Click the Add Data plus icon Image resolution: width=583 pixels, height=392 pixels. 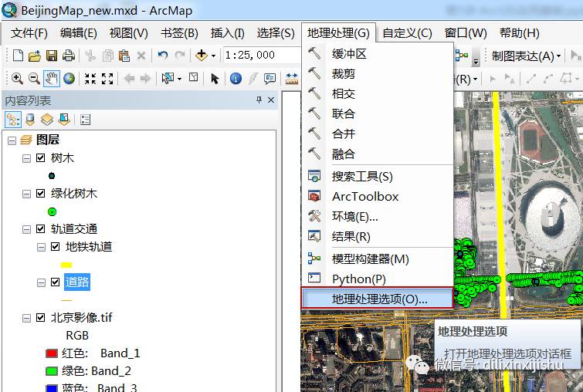[x=201, y=56]
